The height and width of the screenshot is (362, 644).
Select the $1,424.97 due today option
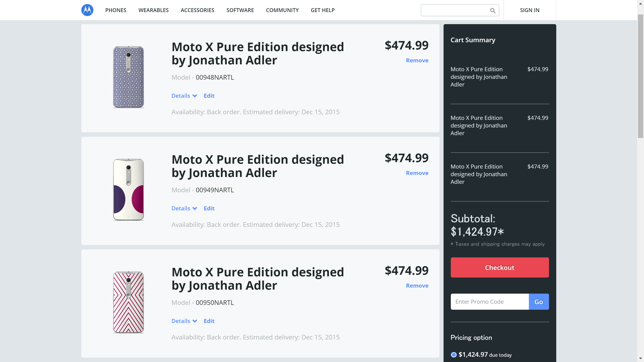454,355
